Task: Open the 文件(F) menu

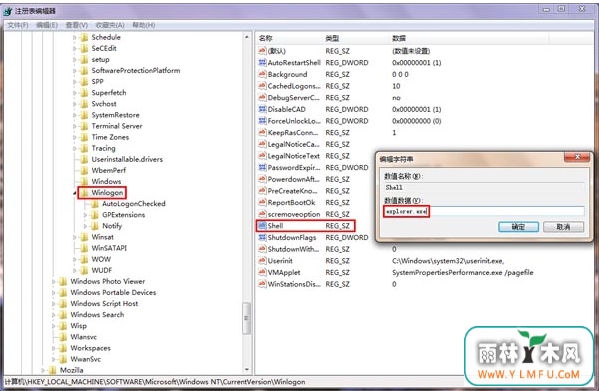Action: tap(18, 25)
